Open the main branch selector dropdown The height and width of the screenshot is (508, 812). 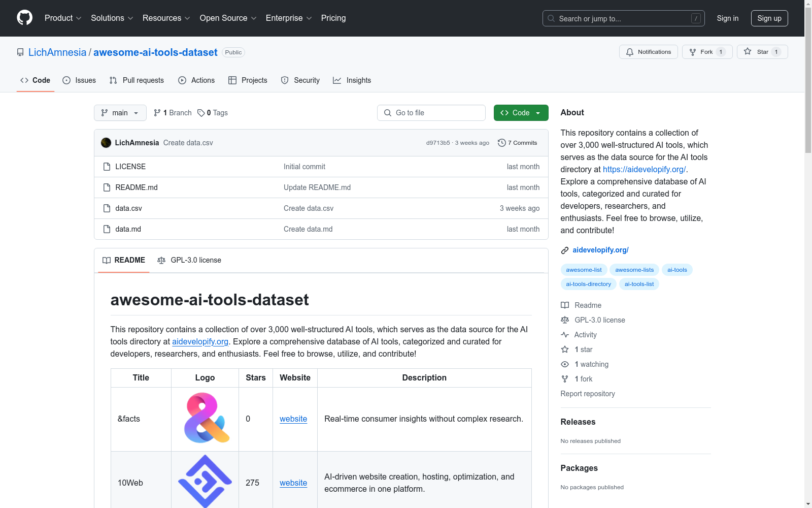pyautogui.click(x=120, y=113)
